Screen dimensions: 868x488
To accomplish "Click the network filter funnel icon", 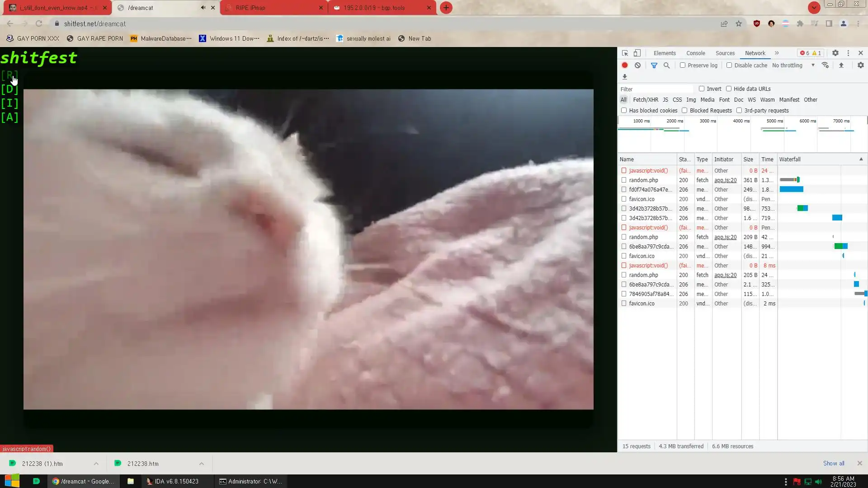I will pos(654,65).
